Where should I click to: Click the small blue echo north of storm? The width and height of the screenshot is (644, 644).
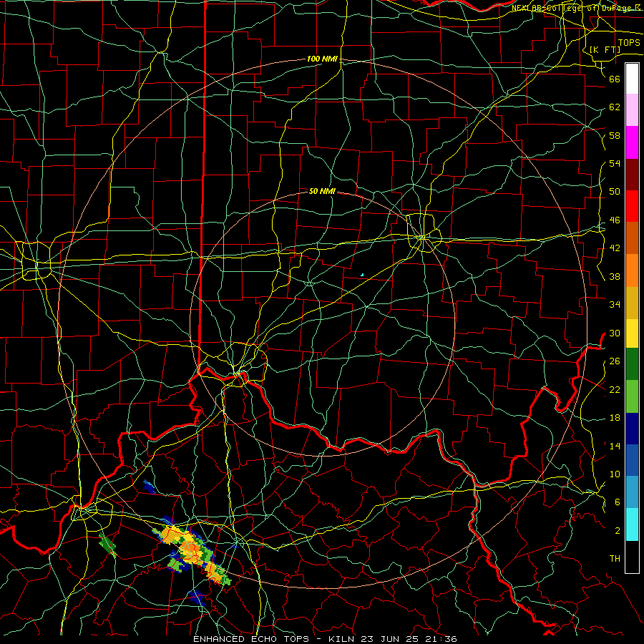point(149,487)
